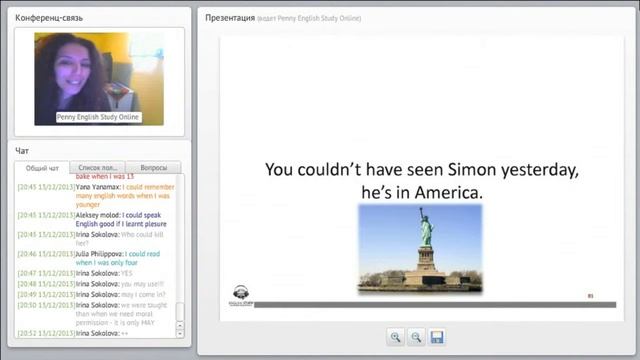
Task: Click the Презентация panel title
Action: (230, 18)
